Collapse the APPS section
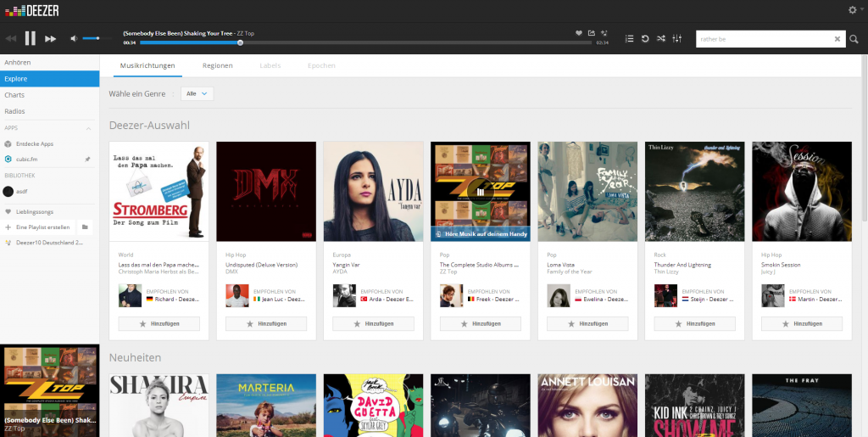The width and height of the screenshot is (868, 437). pos(87,128)
